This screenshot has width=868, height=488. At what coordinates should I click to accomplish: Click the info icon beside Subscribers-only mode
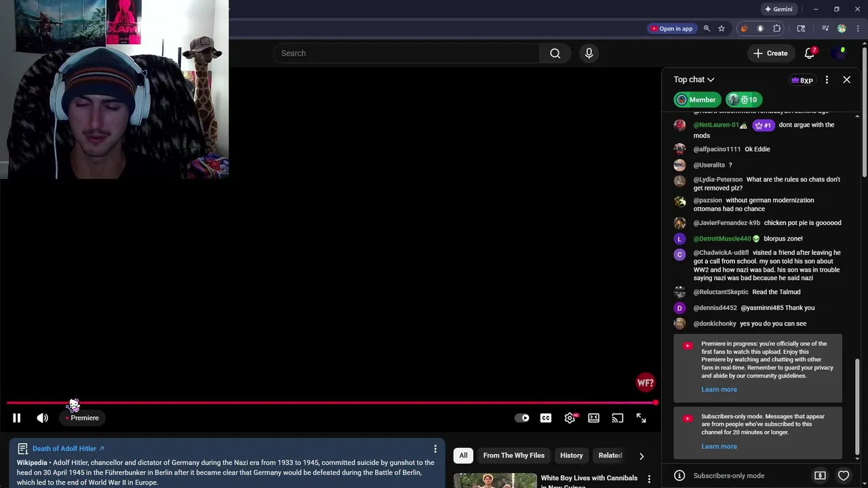(679, 476)
